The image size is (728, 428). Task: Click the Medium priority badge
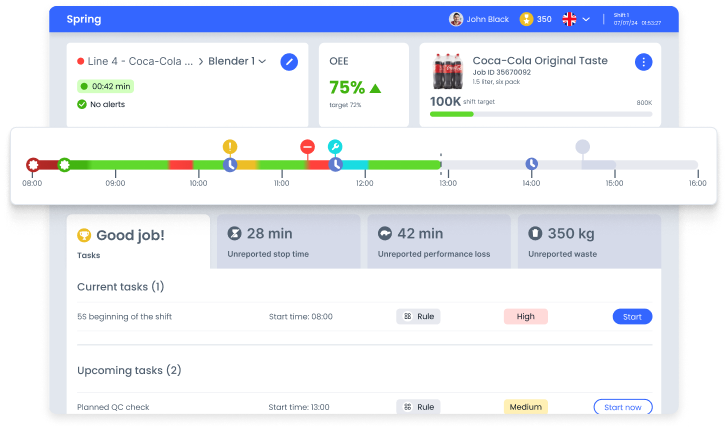526,407
